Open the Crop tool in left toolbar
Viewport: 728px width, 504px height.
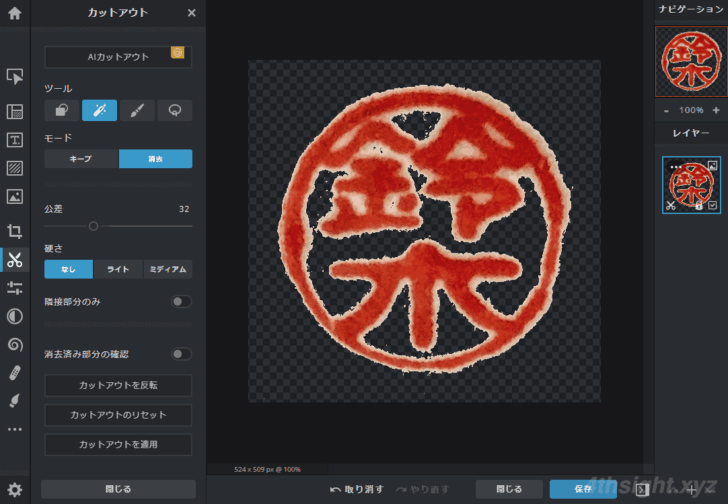(15, 231)
